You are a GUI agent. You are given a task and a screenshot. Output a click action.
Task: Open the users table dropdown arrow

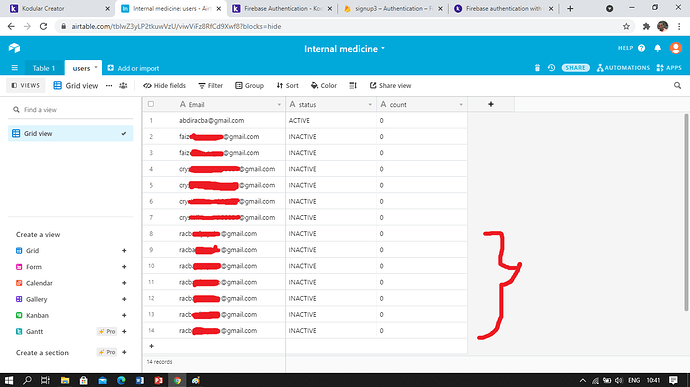[95, 67]
